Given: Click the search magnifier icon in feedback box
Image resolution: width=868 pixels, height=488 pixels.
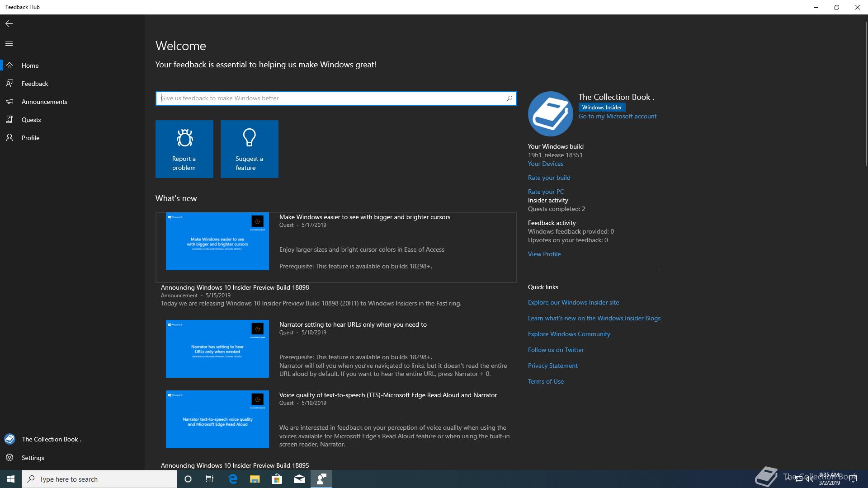Looking at the screenshot, I should point(509,98).
